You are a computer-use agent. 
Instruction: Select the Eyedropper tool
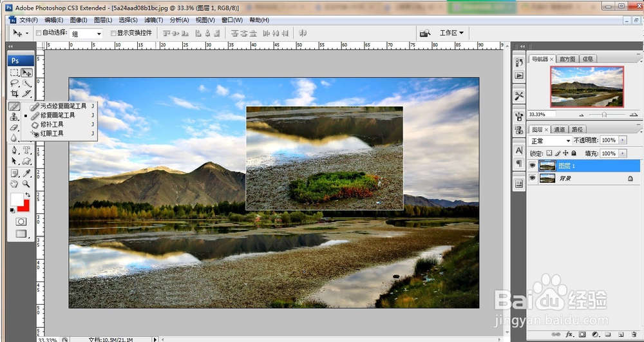point(26,173)
